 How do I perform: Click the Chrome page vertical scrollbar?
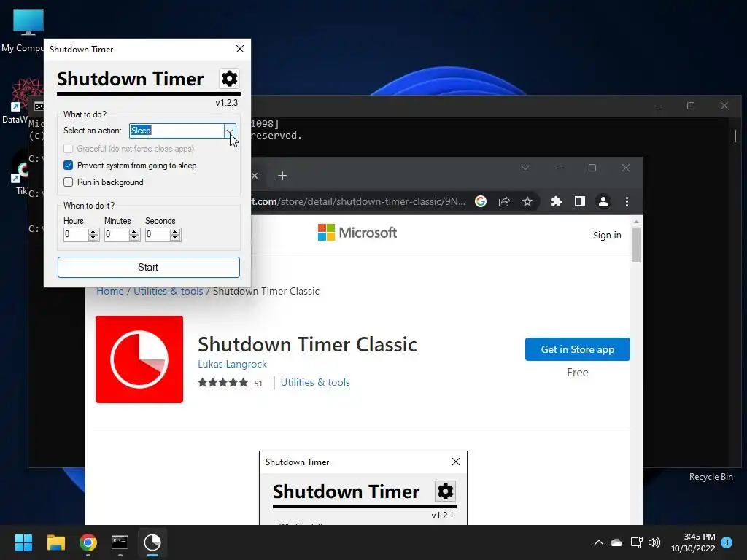(x=636, y=244)
